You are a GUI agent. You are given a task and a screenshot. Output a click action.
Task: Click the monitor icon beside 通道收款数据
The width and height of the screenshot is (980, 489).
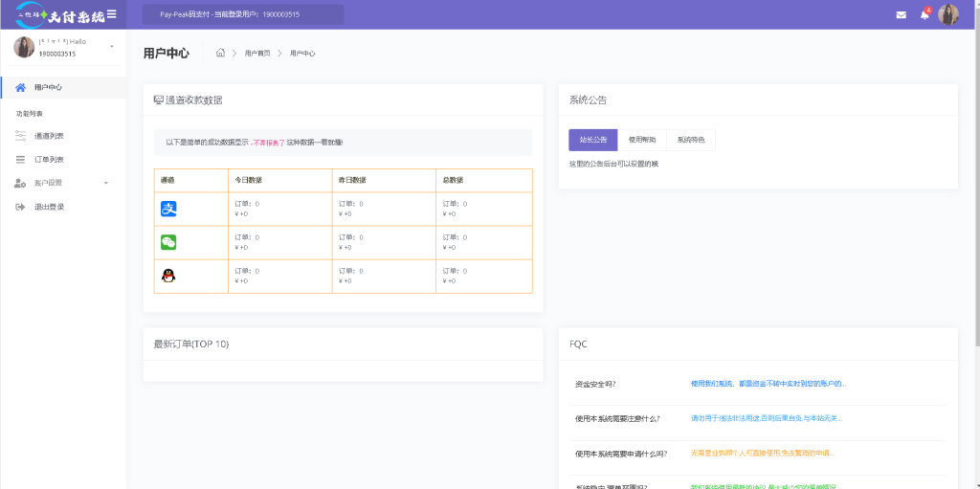tap(158, 100)
